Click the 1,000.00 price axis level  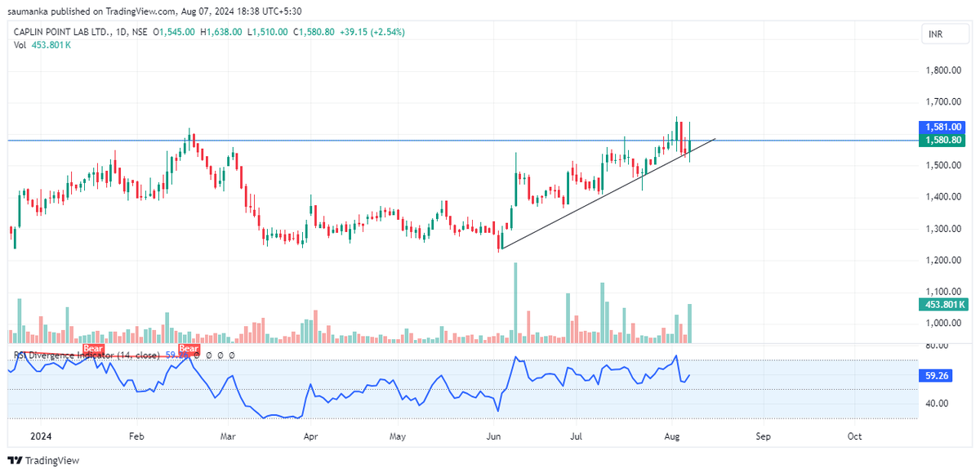pyautogui.click(x=942, y=324)
